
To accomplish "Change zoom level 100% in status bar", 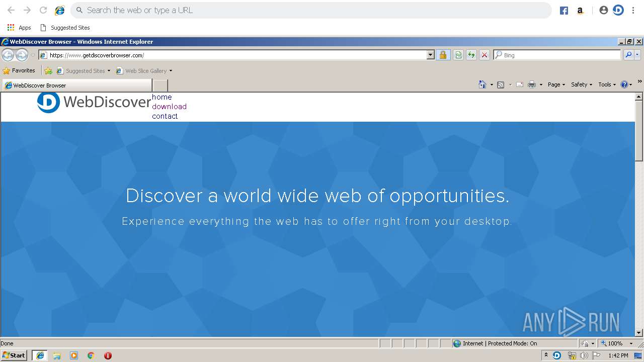I will point(617,343).
